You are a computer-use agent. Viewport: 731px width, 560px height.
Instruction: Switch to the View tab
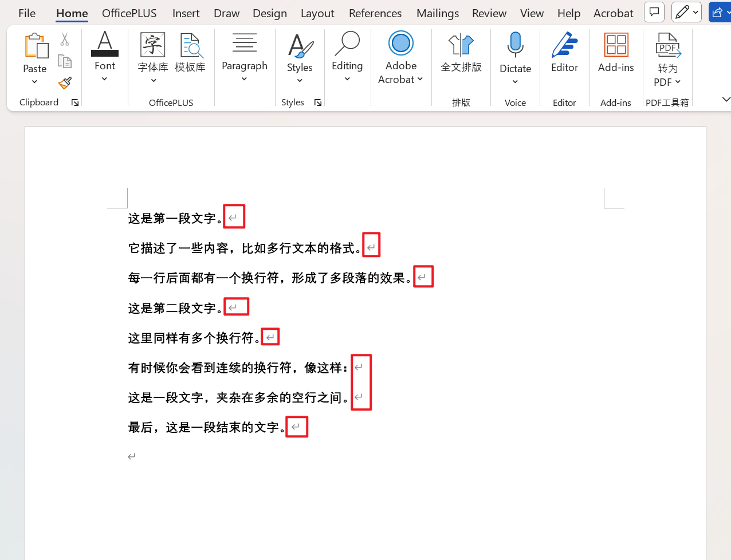[x=532, y=13]
